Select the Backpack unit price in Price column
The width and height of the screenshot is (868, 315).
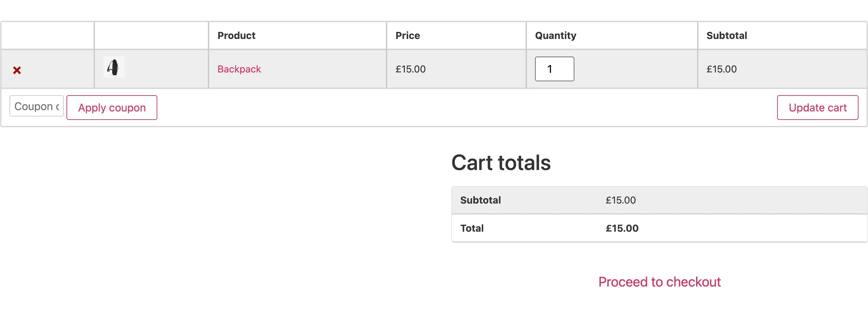point(410,69)
